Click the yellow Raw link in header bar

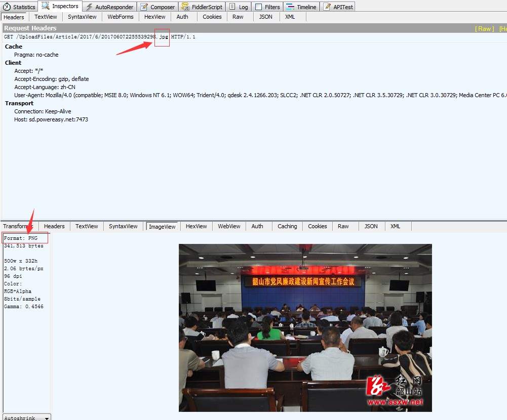point(485,29)
